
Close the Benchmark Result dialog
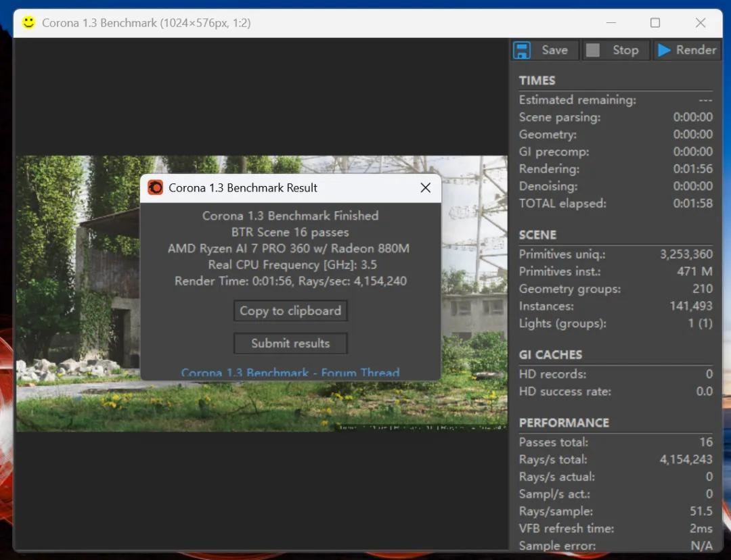[x=425, y=187]
